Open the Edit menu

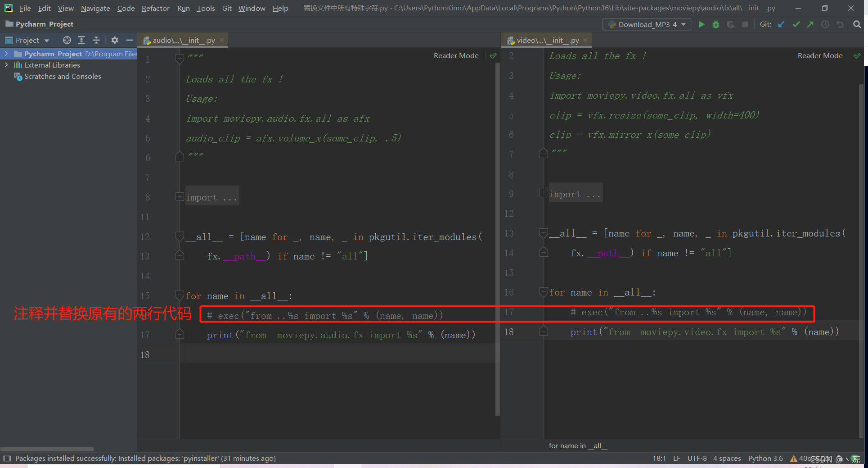tap(44, 8)
